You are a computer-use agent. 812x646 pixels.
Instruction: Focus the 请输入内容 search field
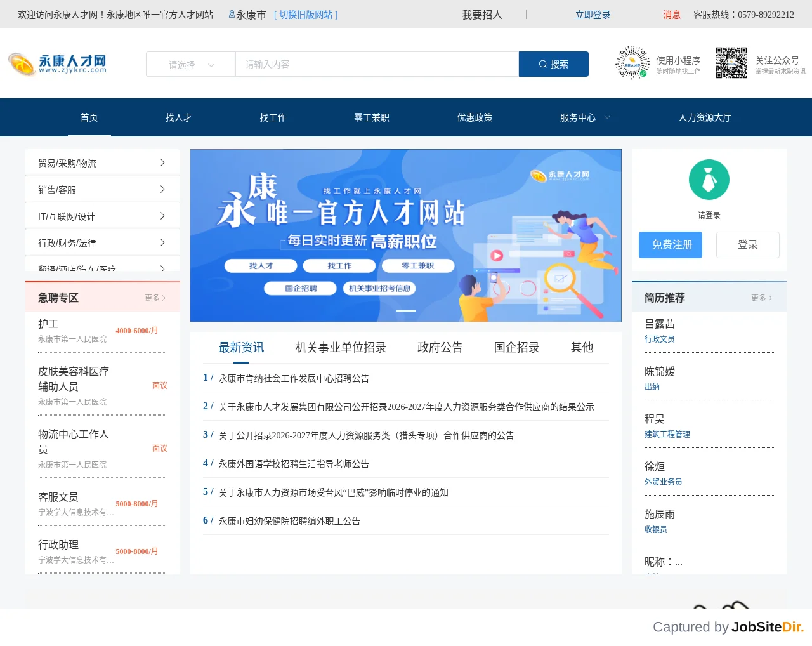tap(377, 64)
